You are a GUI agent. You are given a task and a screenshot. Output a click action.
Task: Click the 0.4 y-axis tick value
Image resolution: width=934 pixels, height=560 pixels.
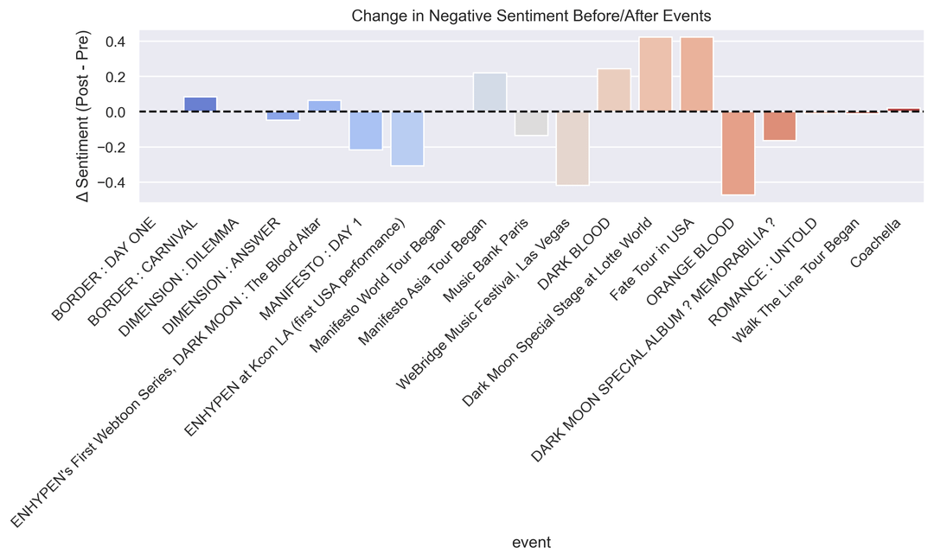pos(116,41)
